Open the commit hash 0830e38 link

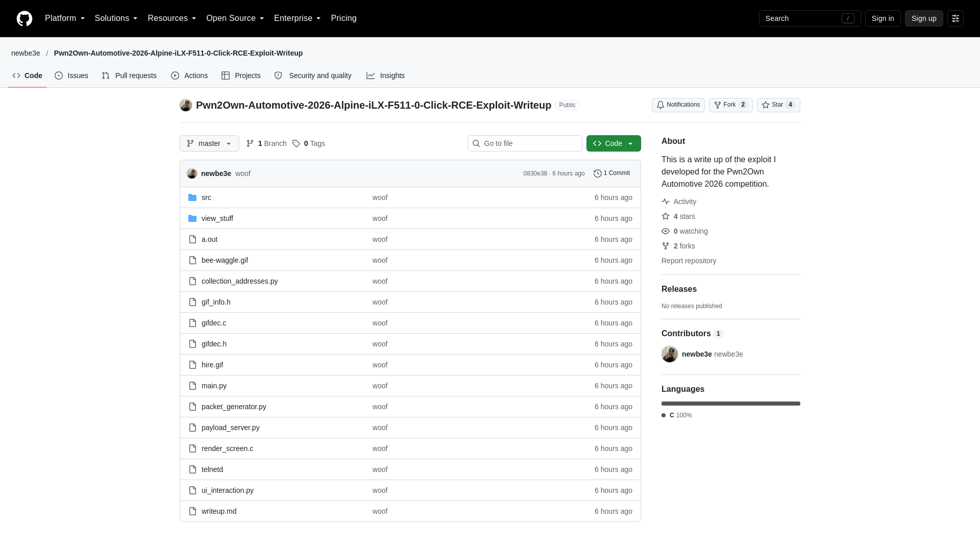(535, 173)
